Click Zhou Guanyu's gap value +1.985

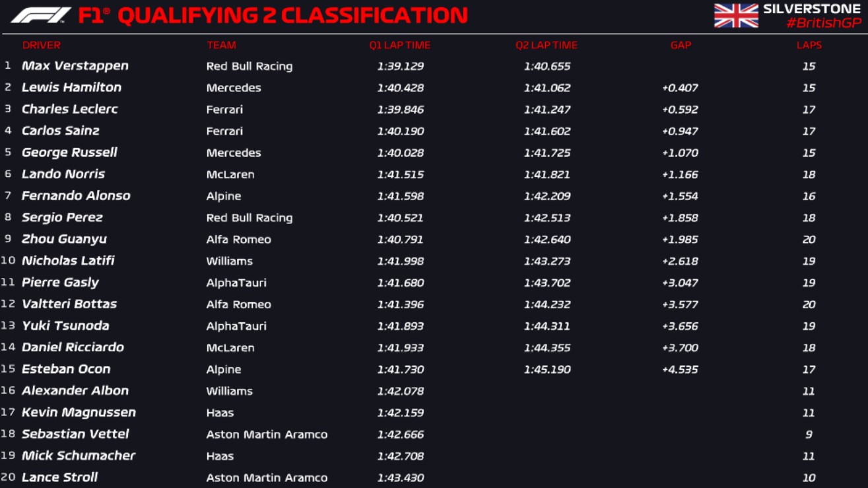(680, 240)
